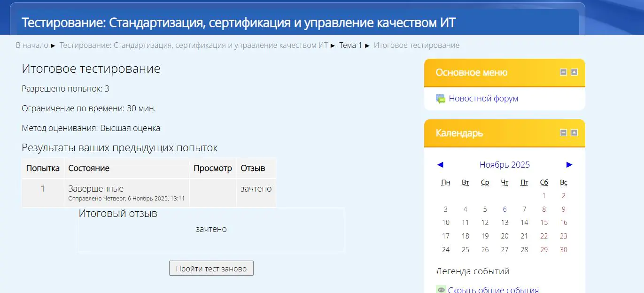Click calendar day 22
Viewport: 644px width, 293px height.
(x=544, y=236)
